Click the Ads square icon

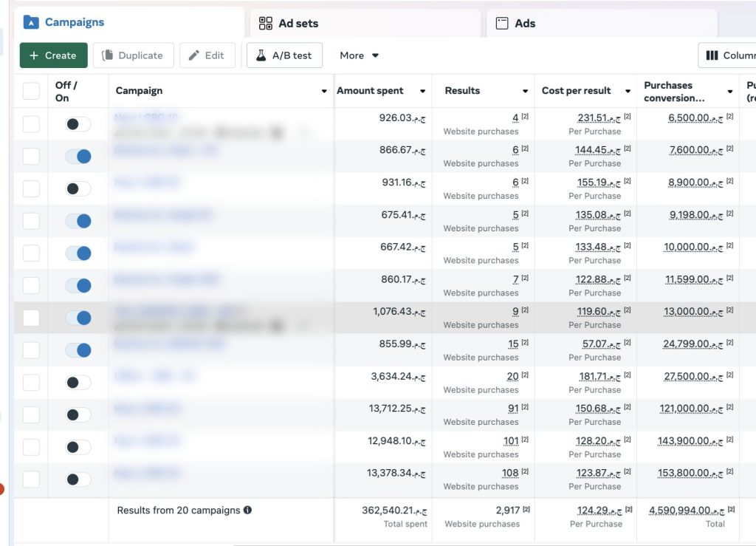[502, 24]
